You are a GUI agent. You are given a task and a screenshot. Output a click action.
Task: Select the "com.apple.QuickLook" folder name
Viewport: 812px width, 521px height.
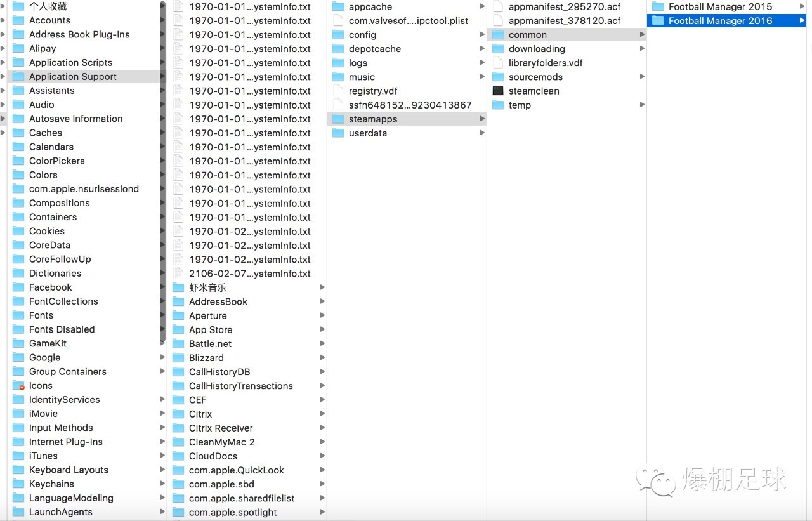[237, 470]
